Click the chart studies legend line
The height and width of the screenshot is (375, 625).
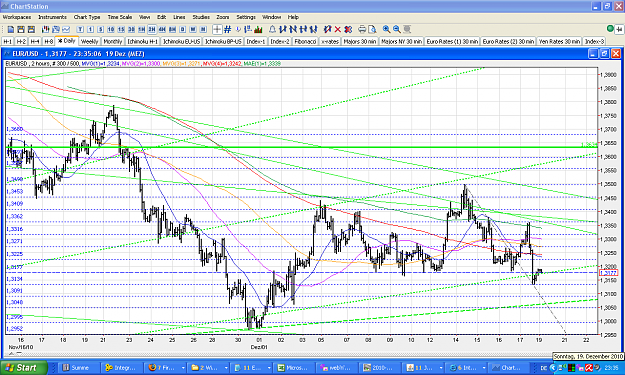(143, 63)
